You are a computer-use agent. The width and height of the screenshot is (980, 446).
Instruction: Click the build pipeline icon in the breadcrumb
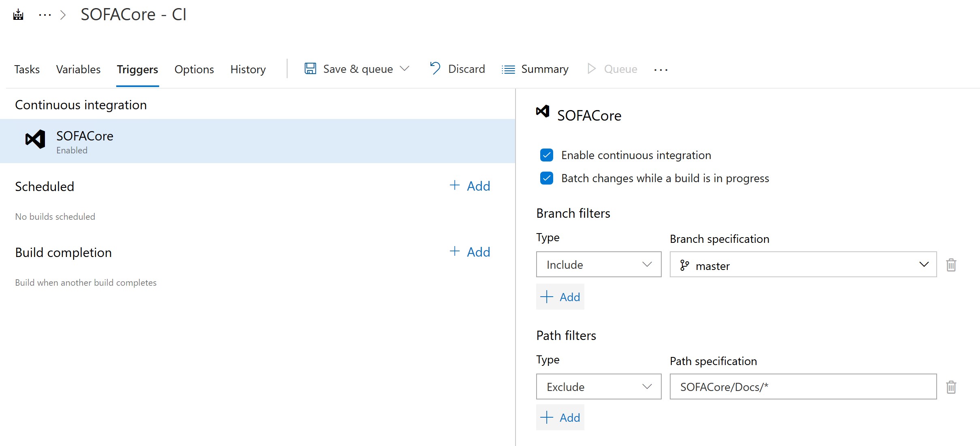(x=18, y=15)
